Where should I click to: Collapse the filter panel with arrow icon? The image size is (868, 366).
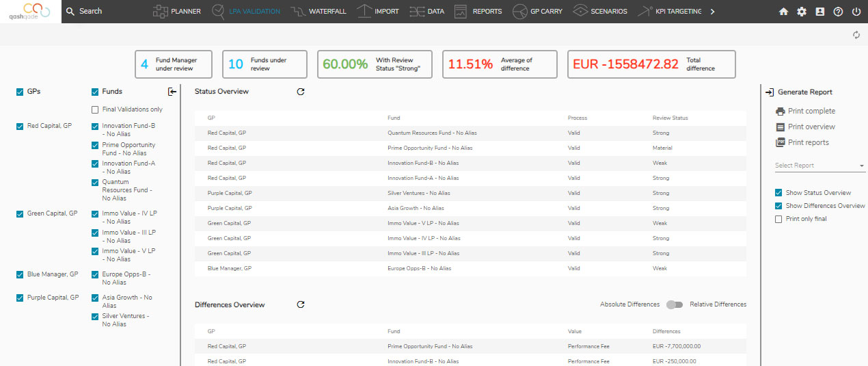pos(172,92)
